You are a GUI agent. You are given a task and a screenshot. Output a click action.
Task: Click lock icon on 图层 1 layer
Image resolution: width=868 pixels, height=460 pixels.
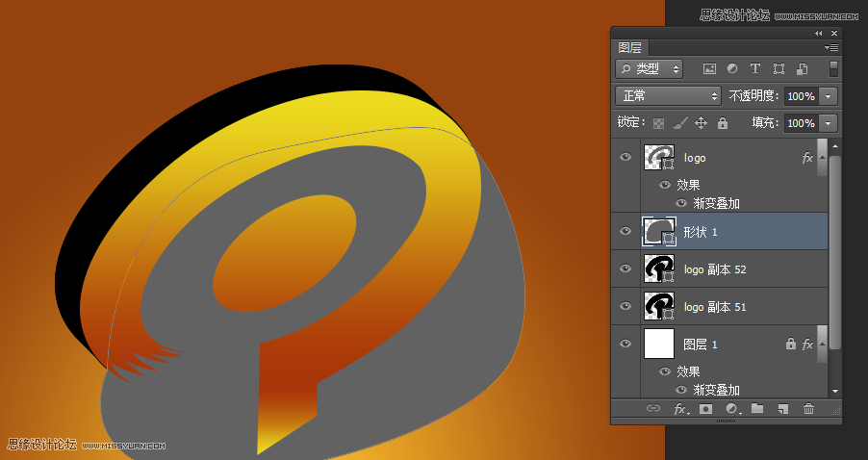[x=791, y=344]
